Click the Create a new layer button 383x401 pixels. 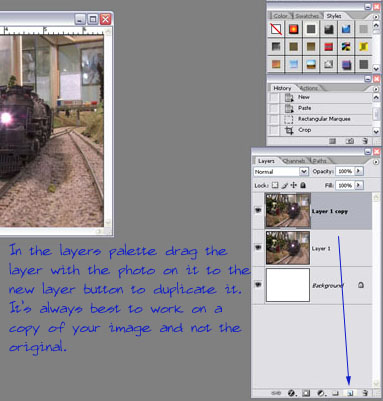click(350, 393)
